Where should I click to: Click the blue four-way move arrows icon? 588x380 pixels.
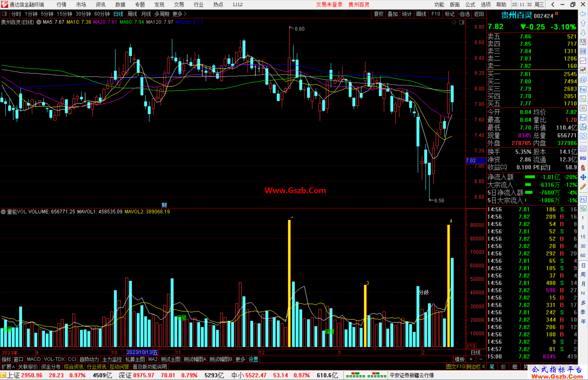pyautogui.click(x=583, y=177)
